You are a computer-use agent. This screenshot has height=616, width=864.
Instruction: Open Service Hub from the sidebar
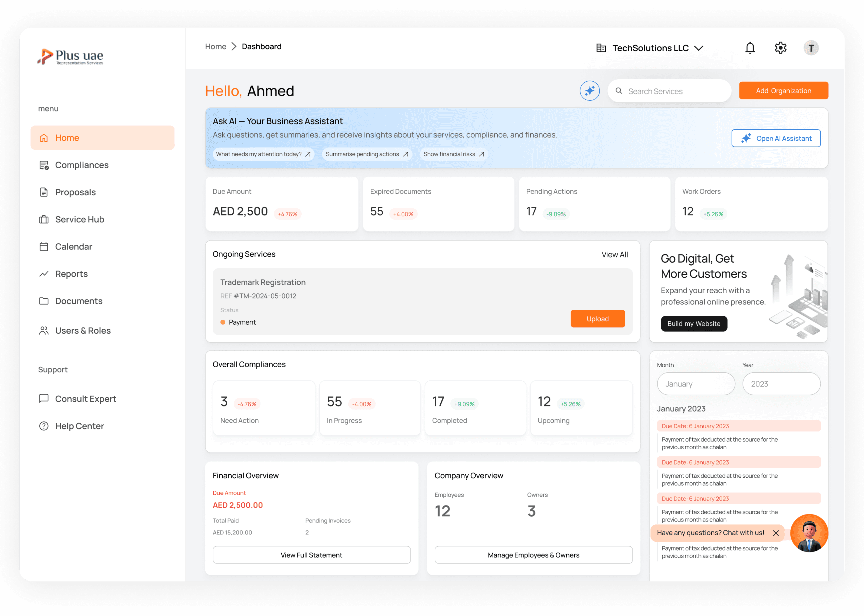[44, 219]
